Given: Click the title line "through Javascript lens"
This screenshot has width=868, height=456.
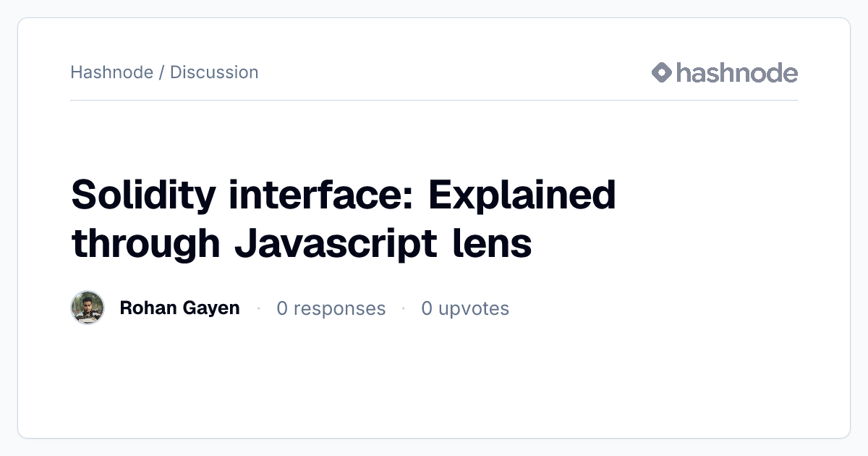Looking at the screenshot, I should pos(302,243).
